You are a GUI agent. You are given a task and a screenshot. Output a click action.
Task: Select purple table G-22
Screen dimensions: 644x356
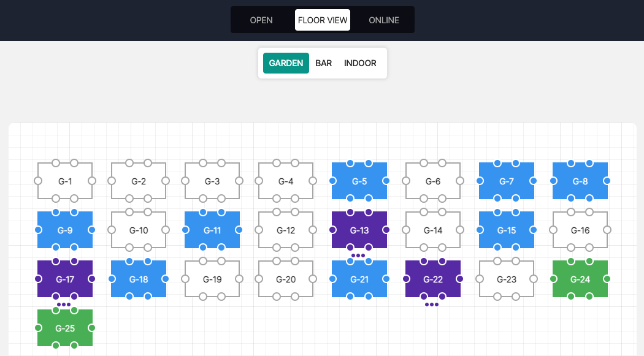(x=433, y=279)
